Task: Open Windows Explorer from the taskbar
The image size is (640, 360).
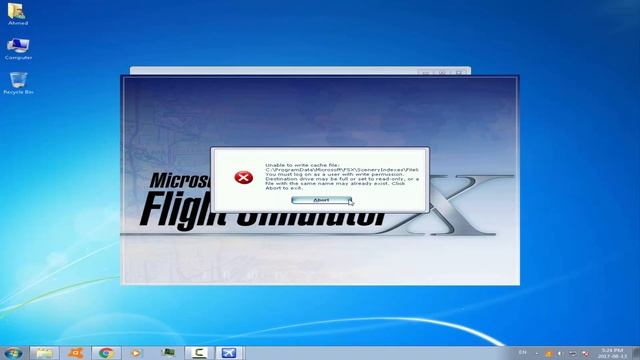Action: (44, 353)
